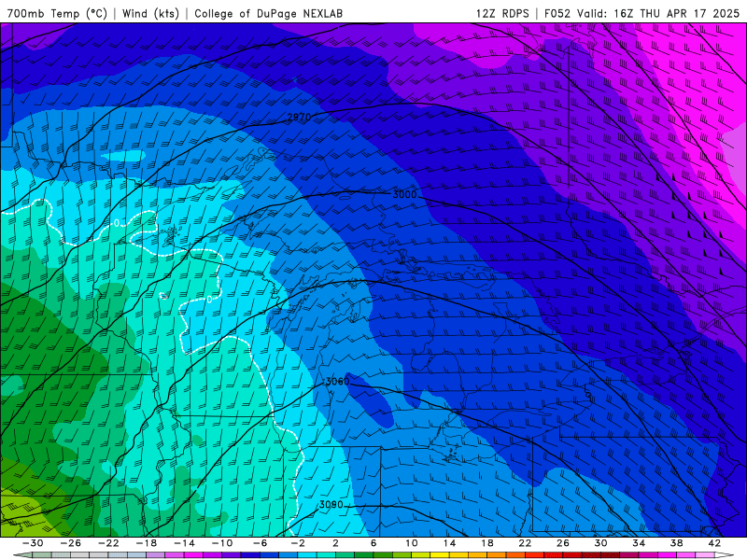Pick the bright red swatch below 22

coord(534,555)
